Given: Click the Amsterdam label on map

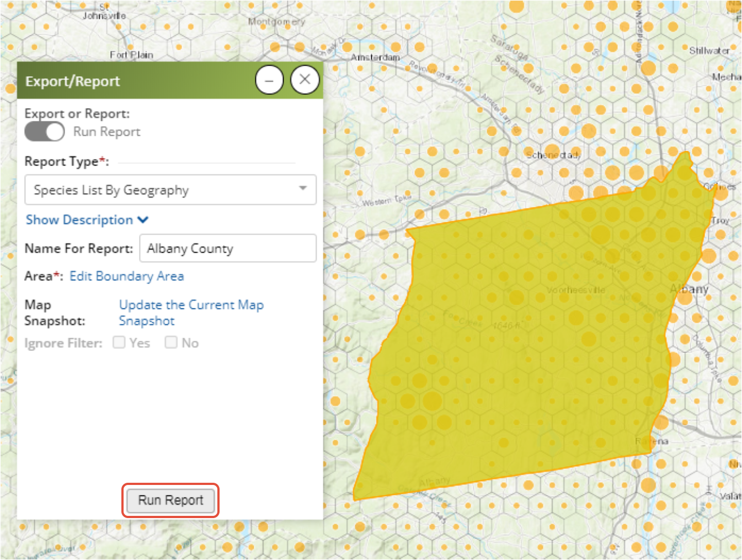Looking at the screenshot, I should 375,57.
